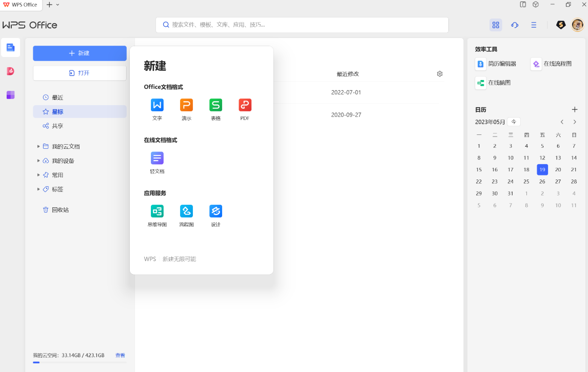Open the header list menu icon
The image size is (588, 372).
(534, 25)
